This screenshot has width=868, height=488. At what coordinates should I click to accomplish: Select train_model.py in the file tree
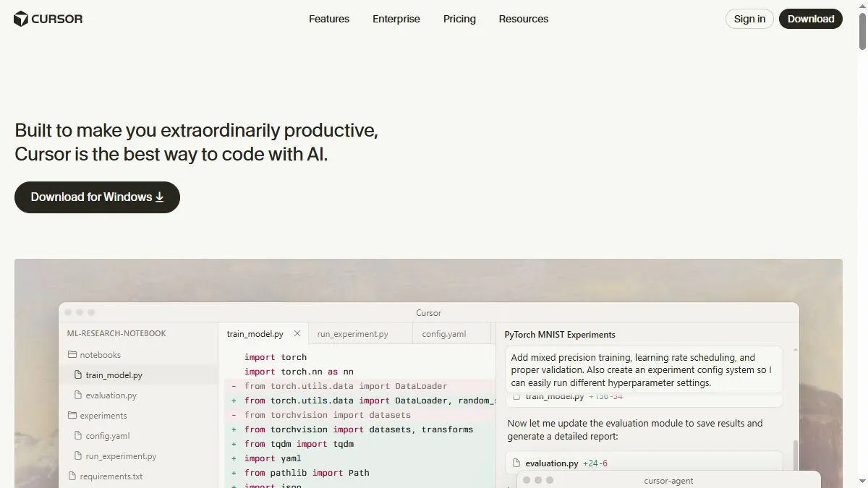(x=138, y=375)
